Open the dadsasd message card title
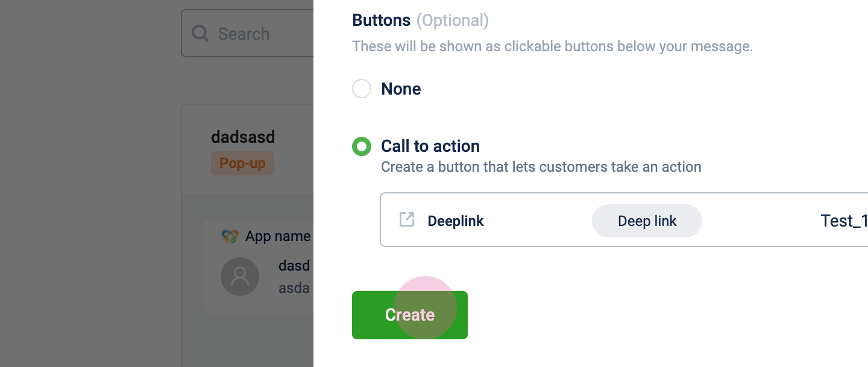The image size is (868, 367). click(243, 137)
